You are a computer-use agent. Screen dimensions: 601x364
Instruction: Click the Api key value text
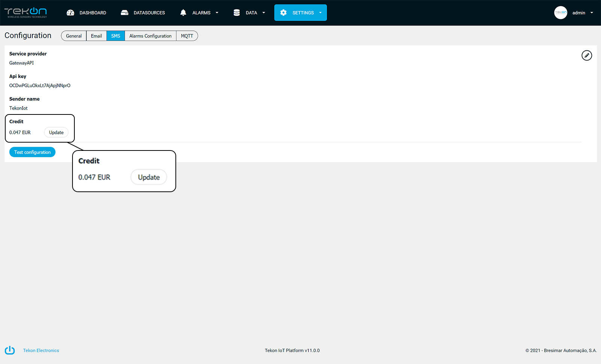click(40, 86)
